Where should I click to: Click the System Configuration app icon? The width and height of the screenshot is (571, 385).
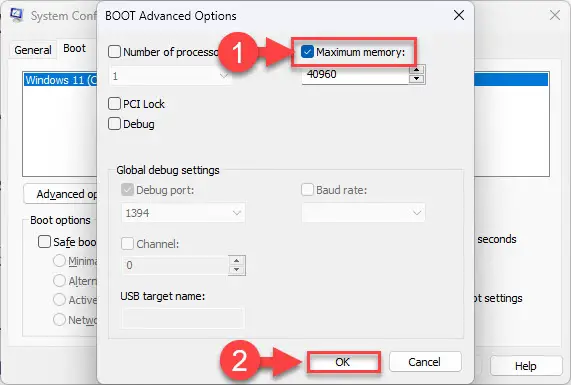coord(16,15)
